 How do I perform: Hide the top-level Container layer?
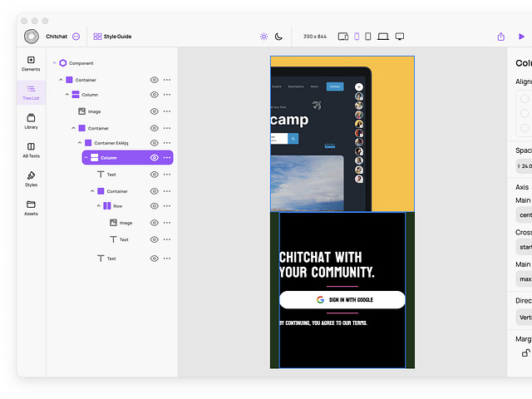pos(155,80)
